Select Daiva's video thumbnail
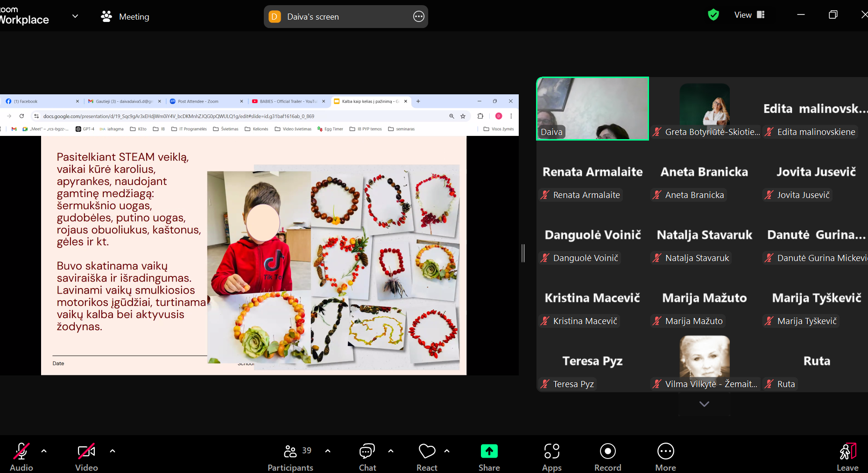The image size is (868, 473). point(593,108)
